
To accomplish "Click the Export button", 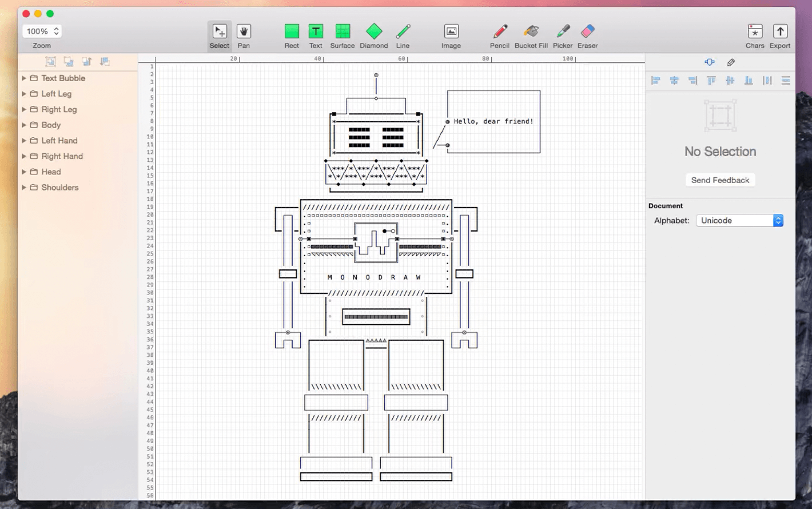I will tap(780, 36).
